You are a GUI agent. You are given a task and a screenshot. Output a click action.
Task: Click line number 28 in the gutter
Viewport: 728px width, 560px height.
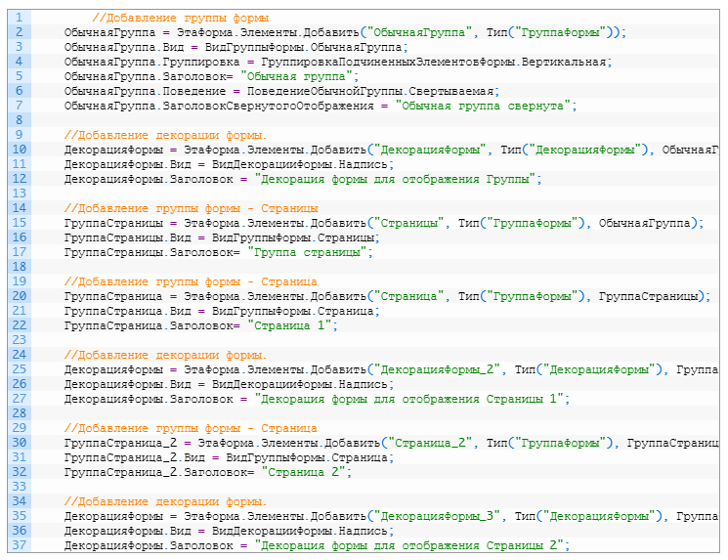click(19, 413)
